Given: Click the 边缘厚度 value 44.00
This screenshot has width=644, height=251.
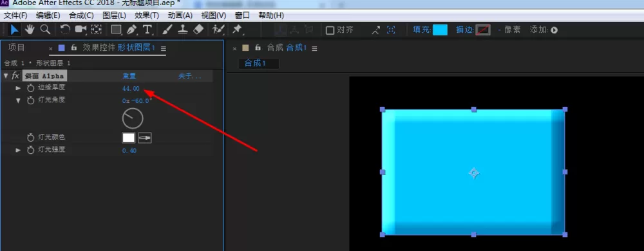Looking at the screenshot, I should click(131, 89).
